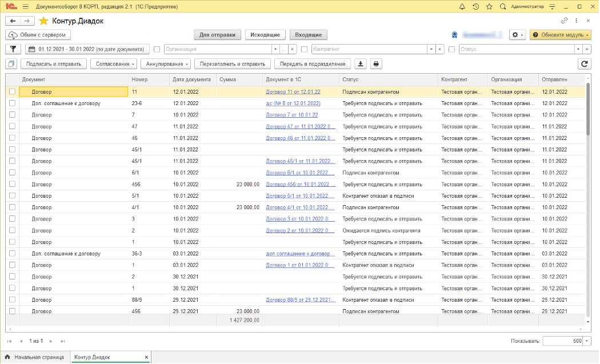Refresh the document list
The height and width of the screenshot is (364, 600).
[585, 64]
